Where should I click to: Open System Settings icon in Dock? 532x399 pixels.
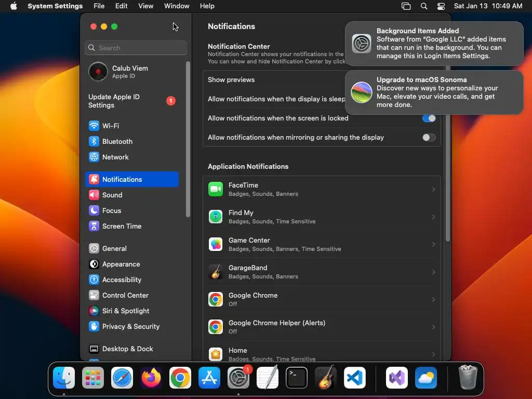[238, 378]
